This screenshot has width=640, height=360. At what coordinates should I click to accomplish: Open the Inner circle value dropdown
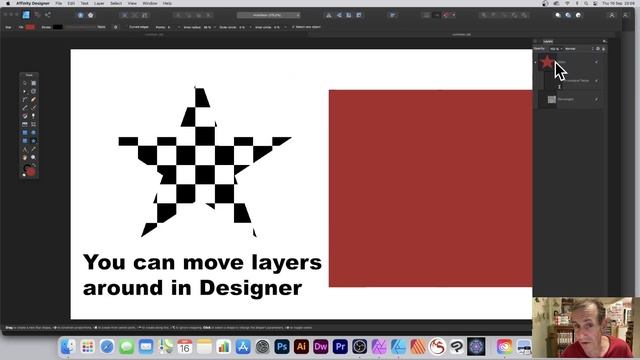[x=285, y=27]
